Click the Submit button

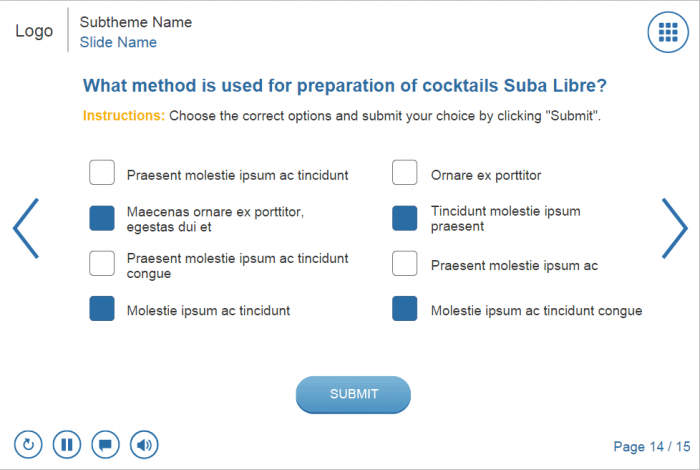(353, 394)
